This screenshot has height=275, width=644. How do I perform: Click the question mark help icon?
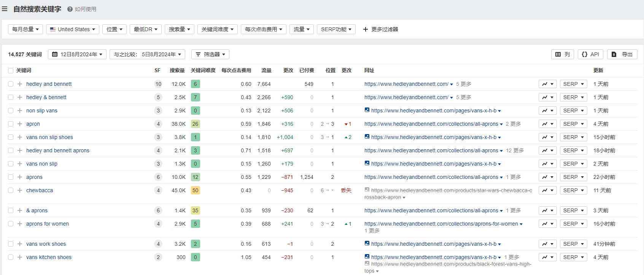(70, 9)
